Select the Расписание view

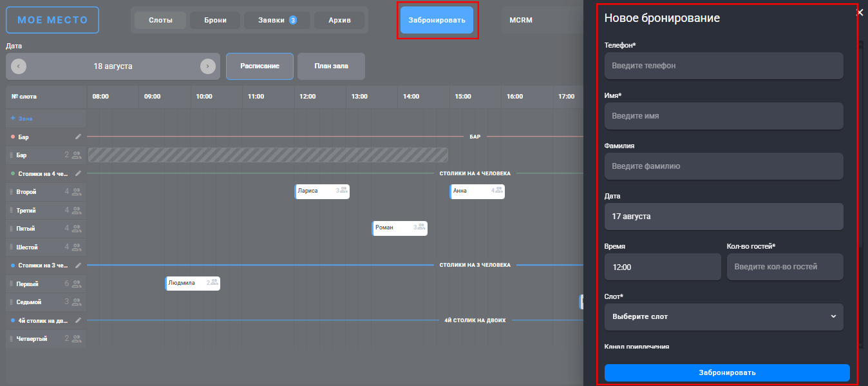click(x=259, y=66)
